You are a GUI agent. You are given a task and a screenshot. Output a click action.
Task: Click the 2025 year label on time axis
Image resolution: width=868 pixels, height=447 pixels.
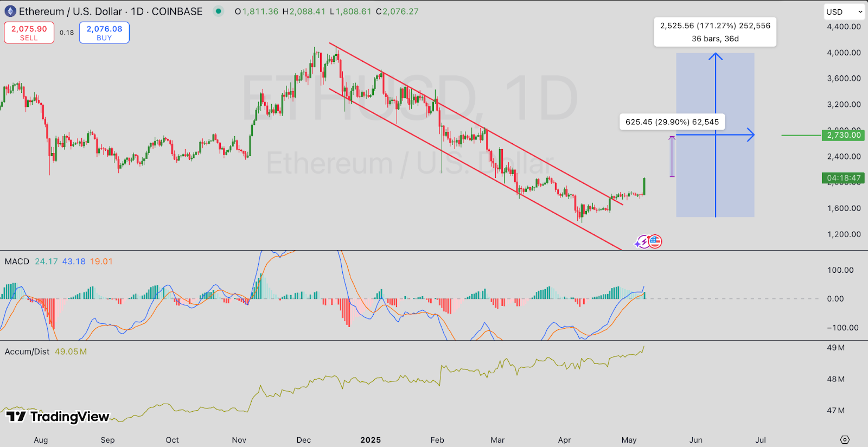(371, 440)
